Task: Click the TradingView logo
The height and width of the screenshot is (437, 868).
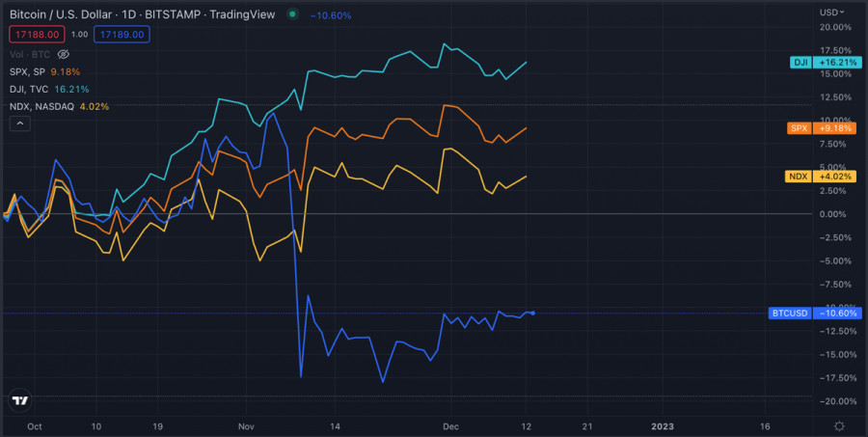Action: [x=20, y=400]
